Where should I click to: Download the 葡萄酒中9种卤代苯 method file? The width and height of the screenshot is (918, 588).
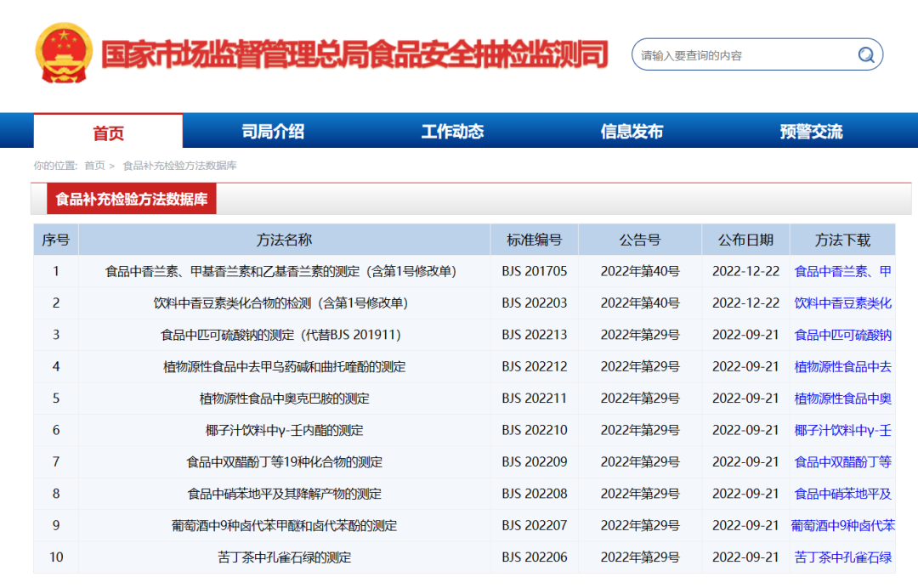tap(842, 526)
